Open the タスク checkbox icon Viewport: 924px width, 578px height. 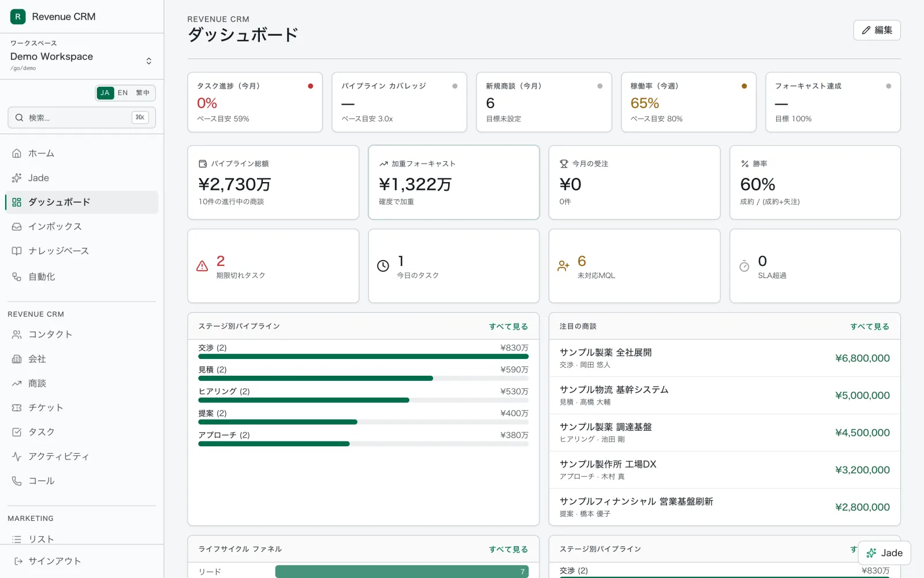(17, 432)
